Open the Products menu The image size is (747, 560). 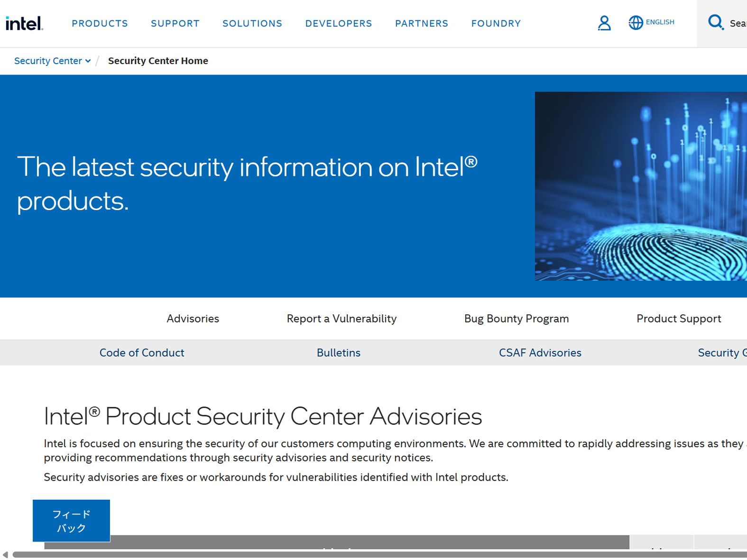pos(100,23)
